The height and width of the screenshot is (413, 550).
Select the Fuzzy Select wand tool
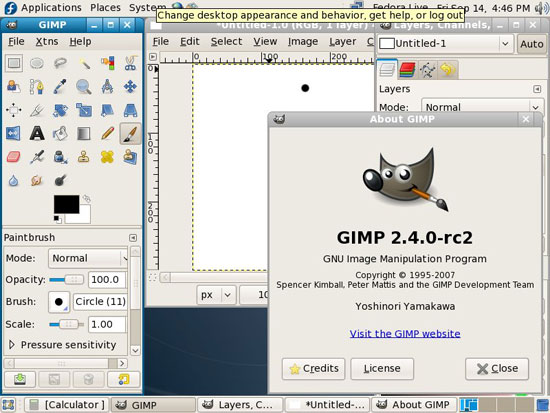click(x=84, y=63)
